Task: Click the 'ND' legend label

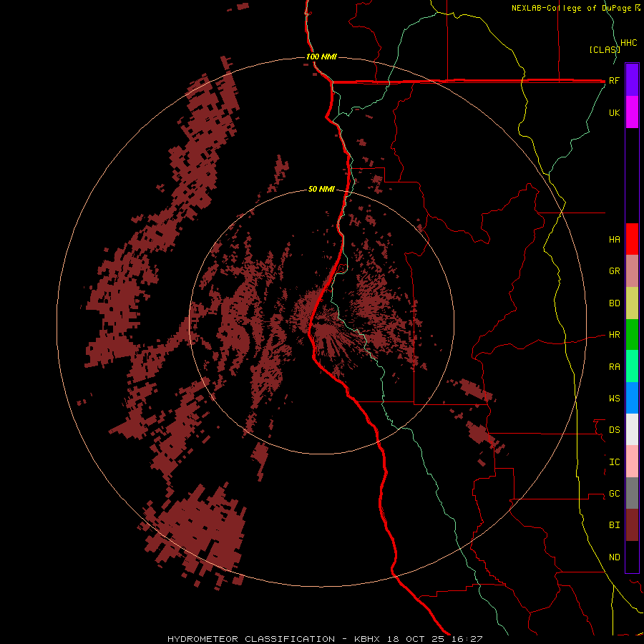Action: 614,557
